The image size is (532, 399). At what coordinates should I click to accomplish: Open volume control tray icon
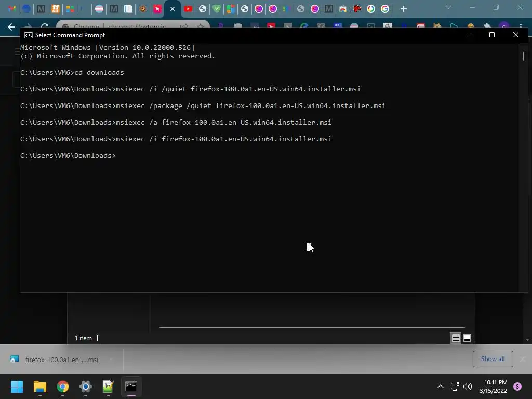[x=468, y=387]
